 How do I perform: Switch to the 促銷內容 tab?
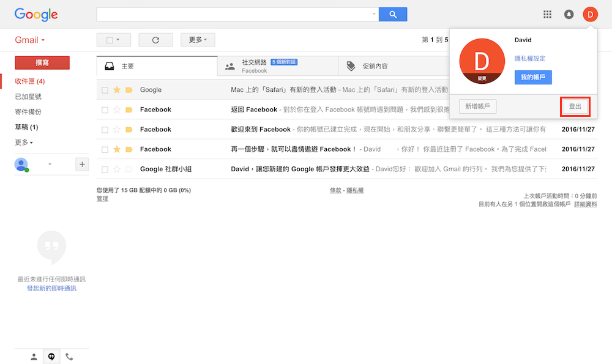375,66
